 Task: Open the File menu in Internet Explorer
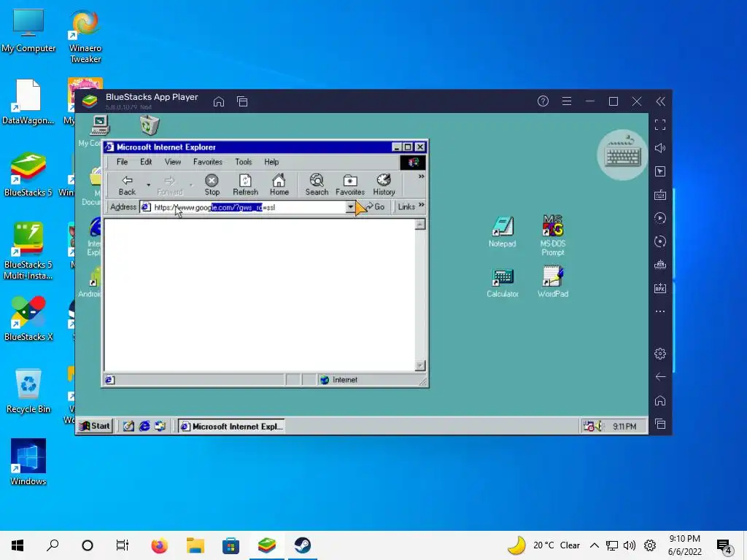123,162
